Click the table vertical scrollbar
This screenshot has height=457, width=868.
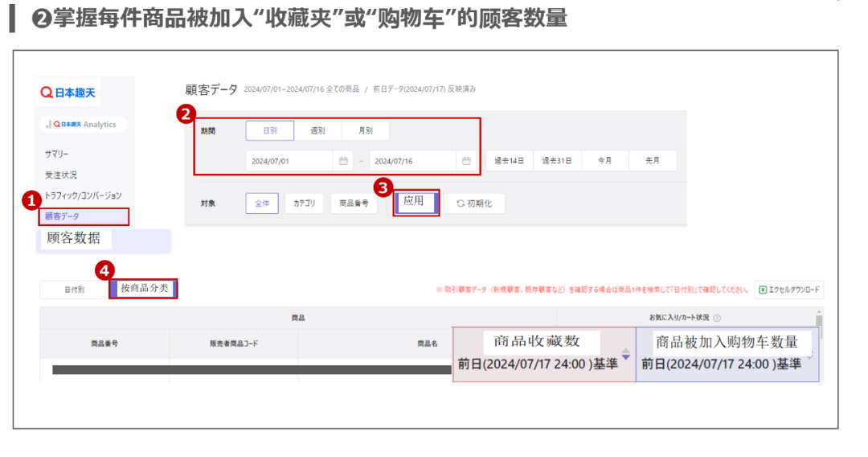point(819,327)
